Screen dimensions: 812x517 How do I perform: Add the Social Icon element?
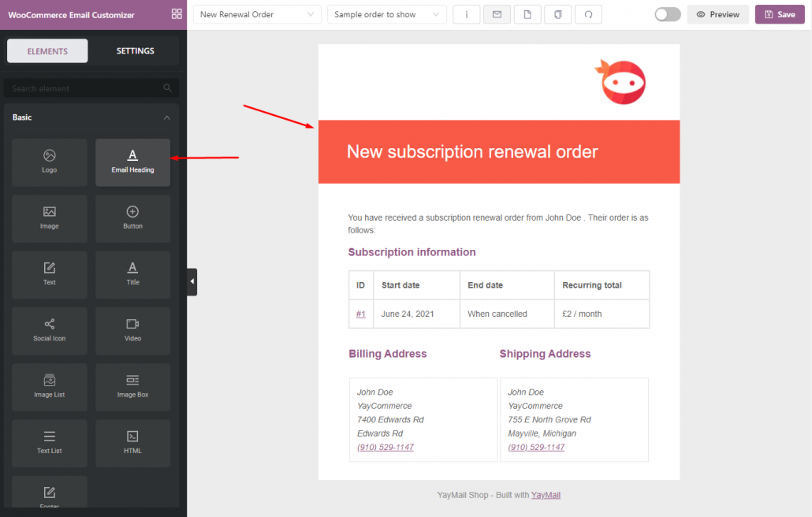[x=50, y=331]
